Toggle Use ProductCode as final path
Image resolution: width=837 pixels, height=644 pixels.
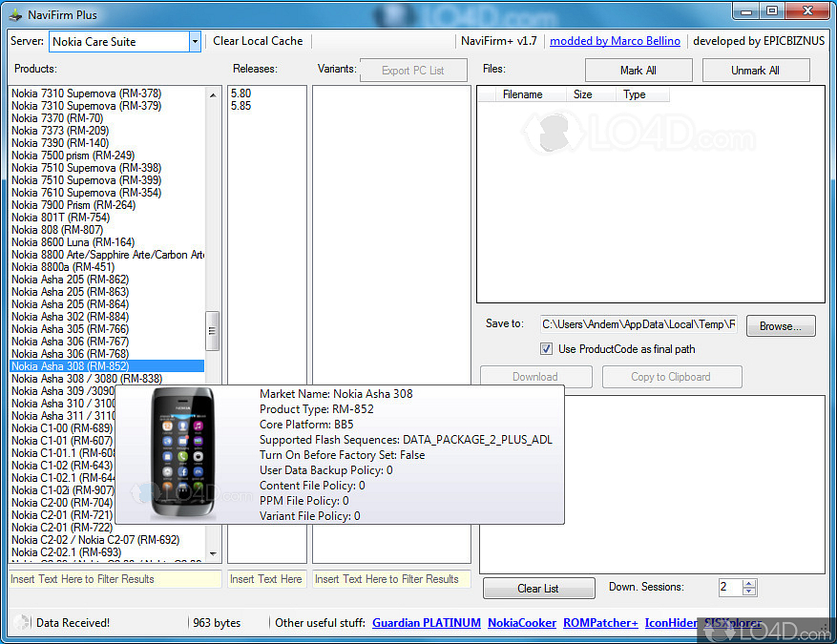click(x=547, y=349)
